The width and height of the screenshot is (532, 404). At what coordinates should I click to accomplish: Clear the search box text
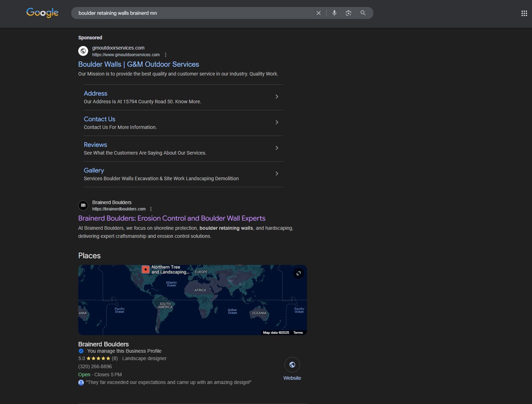(x=319, y=13)
